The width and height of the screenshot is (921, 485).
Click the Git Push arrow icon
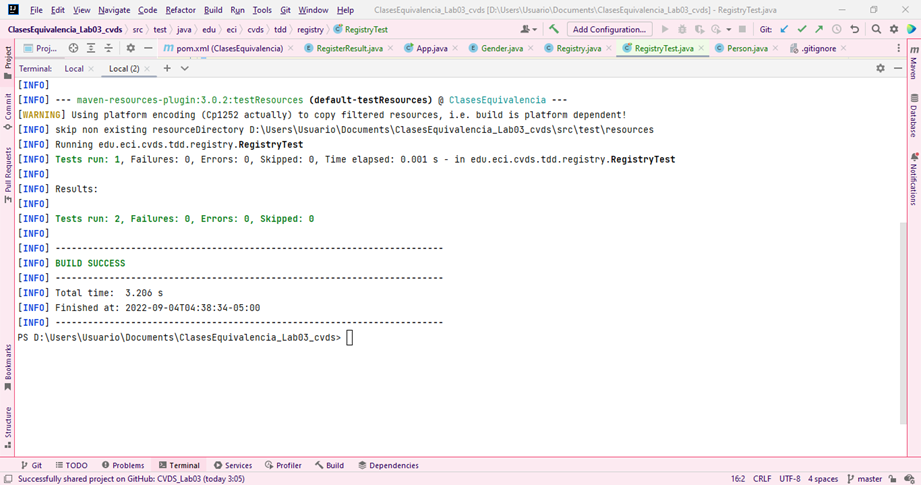point(819,29)
